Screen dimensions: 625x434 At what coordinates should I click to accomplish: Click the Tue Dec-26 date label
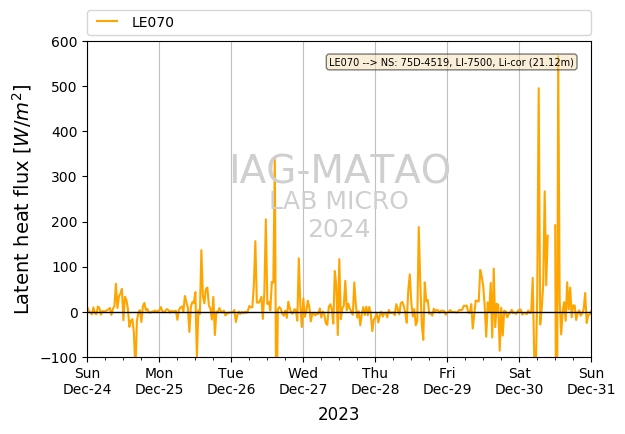click(231, 381)
